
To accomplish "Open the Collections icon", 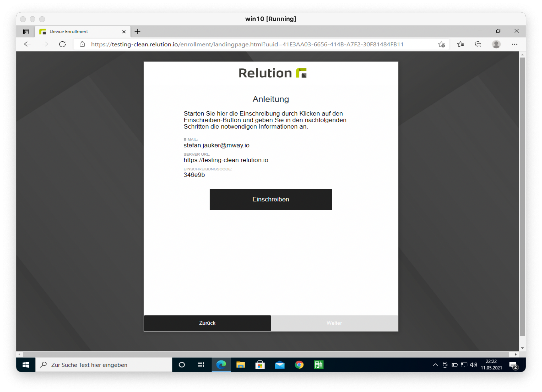I will point(478,44).
